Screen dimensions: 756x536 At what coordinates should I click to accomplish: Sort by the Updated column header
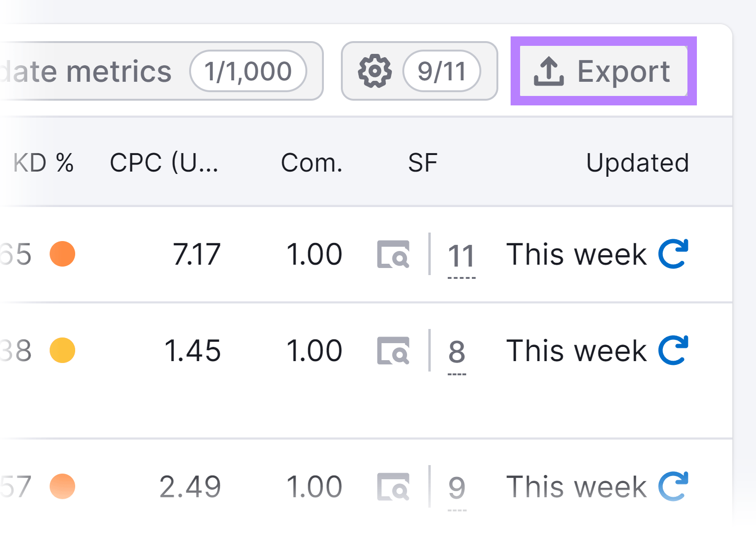pos(638,163)
